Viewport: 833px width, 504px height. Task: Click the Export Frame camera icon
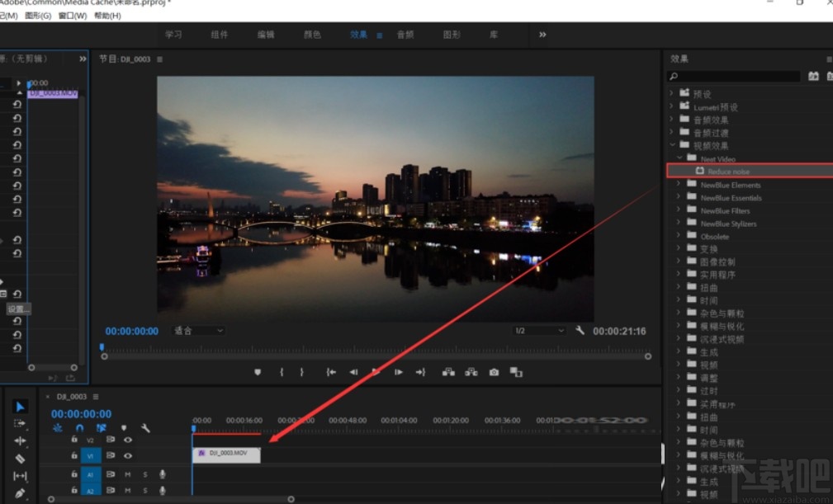(494, 372)
